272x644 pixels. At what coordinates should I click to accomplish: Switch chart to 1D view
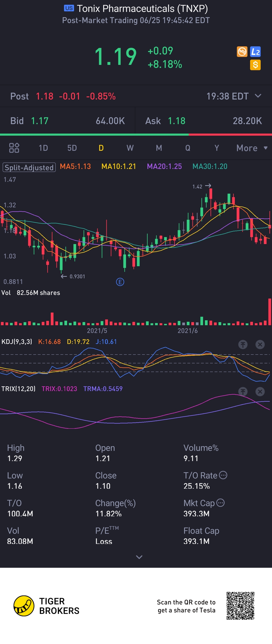click(x=43, y=148)
